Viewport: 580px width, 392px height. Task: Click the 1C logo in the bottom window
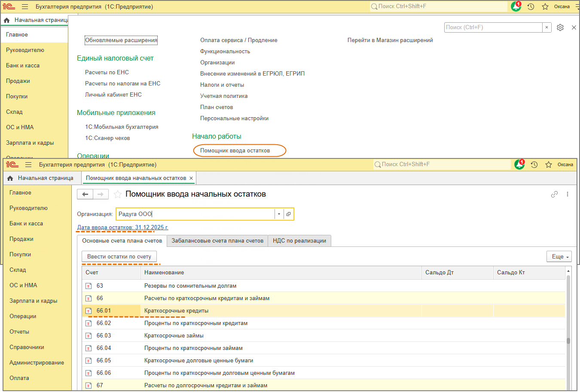(12, 165)
